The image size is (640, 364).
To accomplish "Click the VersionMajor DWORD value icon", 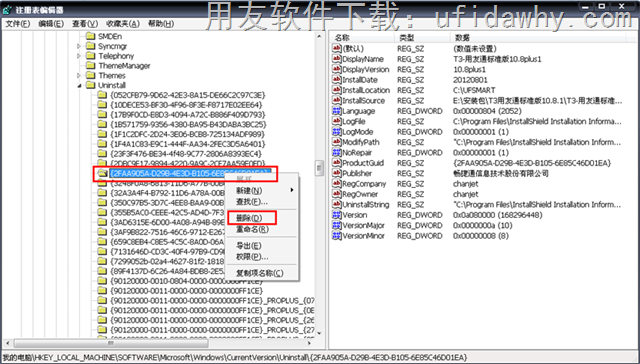I will coord(336,226).
